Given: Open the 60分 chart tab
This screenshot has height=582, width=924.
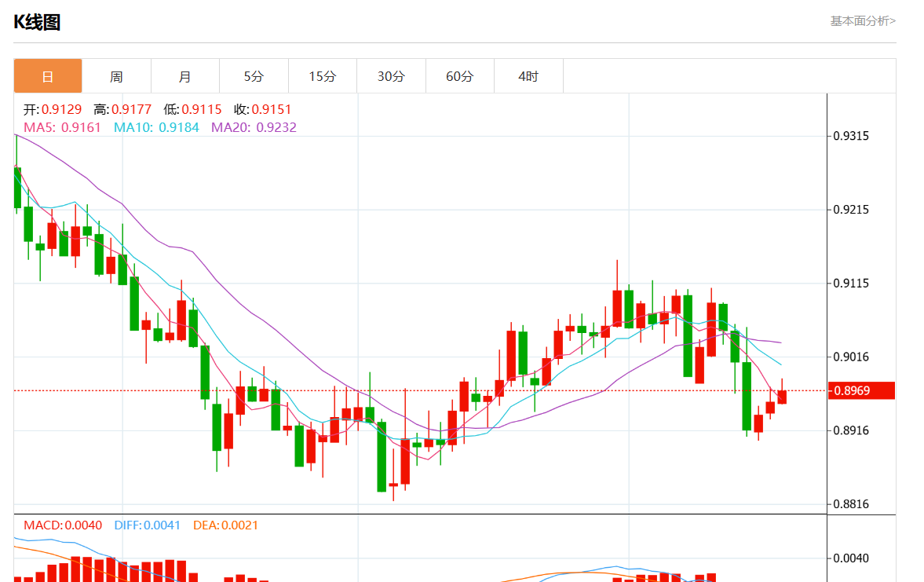Looking at the screenshot, I should pos(459,76).
